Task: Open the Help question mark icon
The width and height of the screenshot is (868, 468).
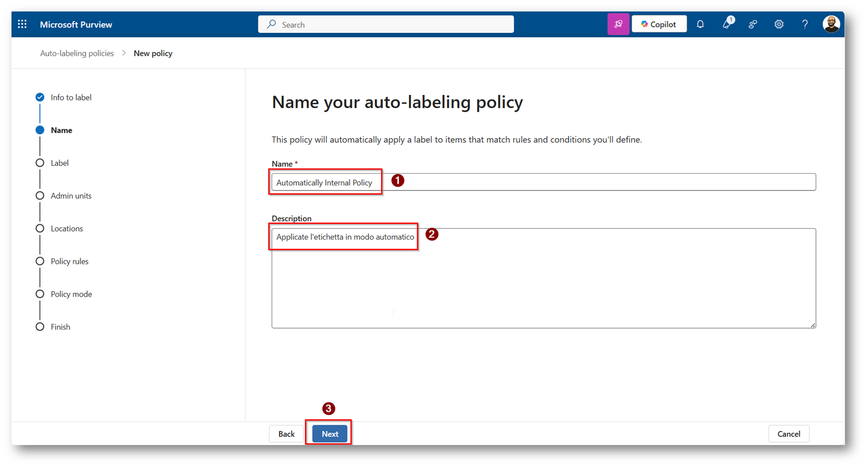Action: point(805,25)
